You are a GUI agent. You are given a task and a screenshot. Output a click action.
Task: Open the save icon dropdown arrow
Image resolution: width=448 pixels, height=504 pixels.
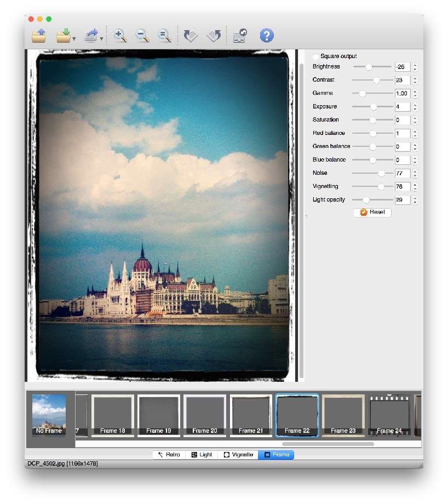point(74,39)
